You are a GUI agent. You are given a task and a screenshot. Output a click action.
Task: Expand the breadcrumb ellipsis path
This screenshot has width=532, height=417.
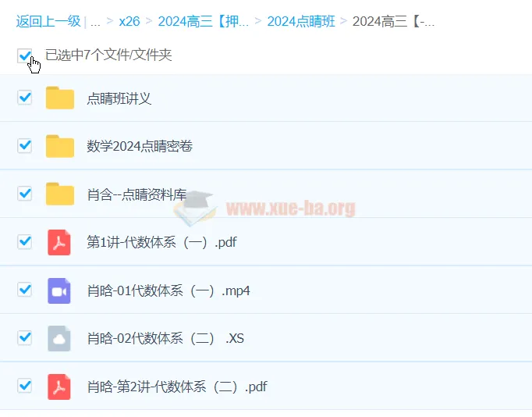click(x=95, y=23)
